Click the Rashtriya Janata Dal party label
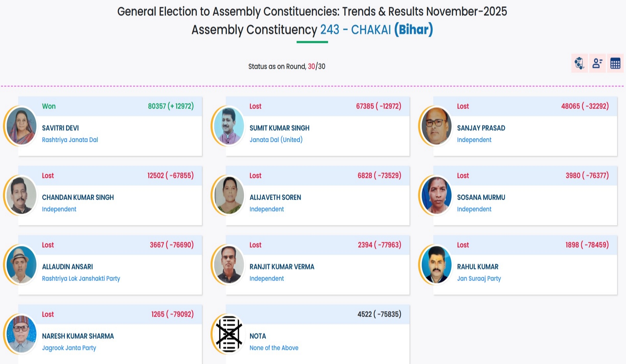Image resolution: width=626 pixels, height=364 pixels. pos(70,140)
